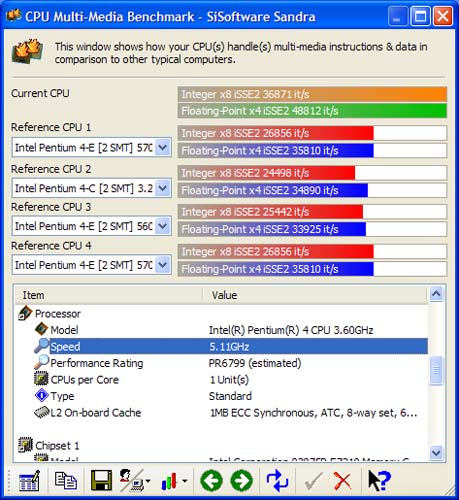Click the list scrollbar thumb
Image resolution: width=459 pixels, height=500 pixels.
coord(436,370)
